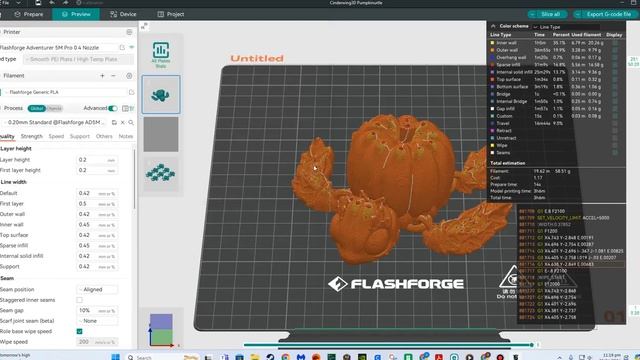Click the save icon in title bar
The width and height of the screenshot is (640, 360).
pos(38,2)
